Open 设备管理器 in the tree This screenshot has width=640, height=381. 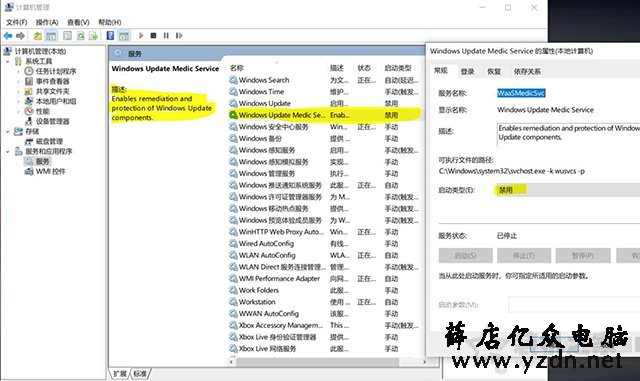pyautogui.click(x=52, y=121)
